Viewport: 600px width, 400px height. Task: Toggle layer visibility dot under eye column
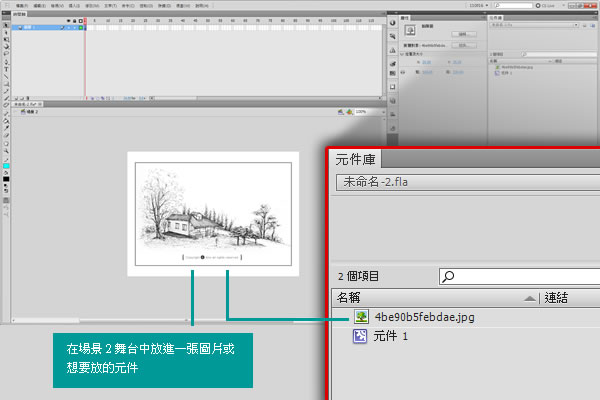[x=68, y=28]
